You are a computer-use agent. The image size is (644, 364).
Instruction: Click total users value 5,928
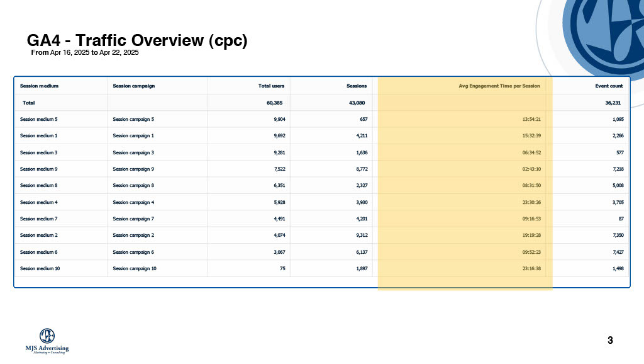click(x=279, y=202)
